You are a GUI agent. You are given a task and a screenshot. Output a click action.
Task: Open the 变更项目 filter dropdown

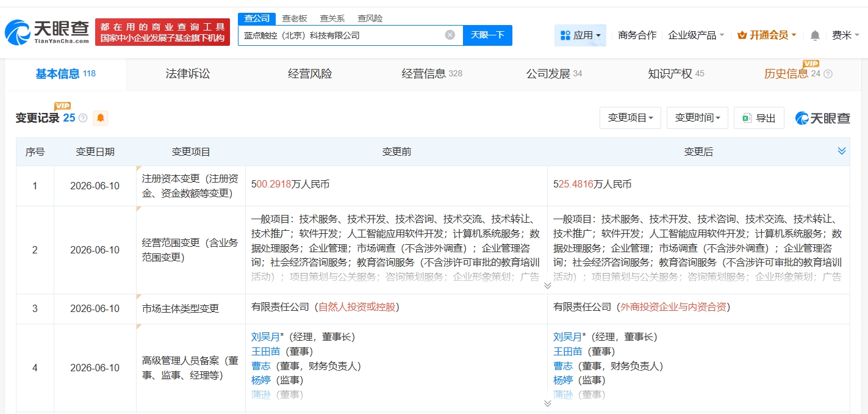pos(631,118)
